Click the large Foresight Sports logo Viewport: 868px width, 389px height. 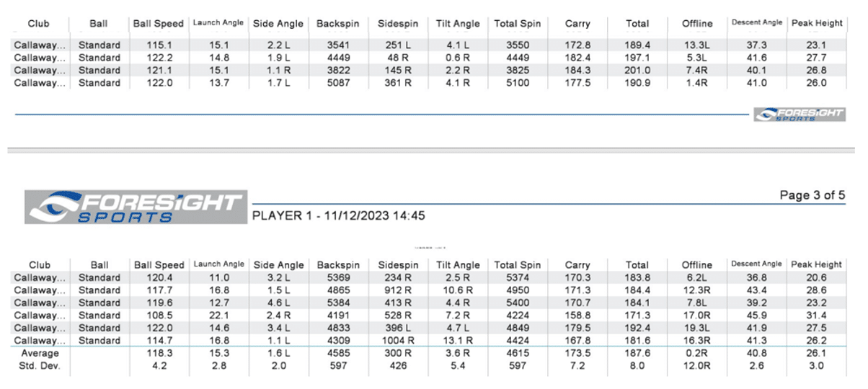click(x=136, y=207)
